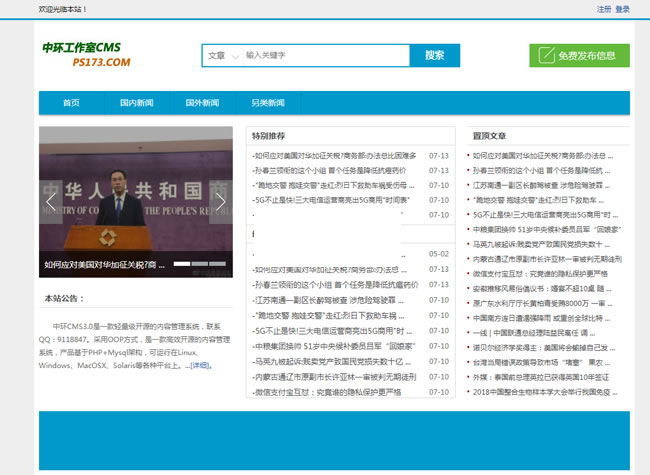Open the 另类新闻 navigation item
Viewport: 650px width, 475px height.
pos(267,103)
